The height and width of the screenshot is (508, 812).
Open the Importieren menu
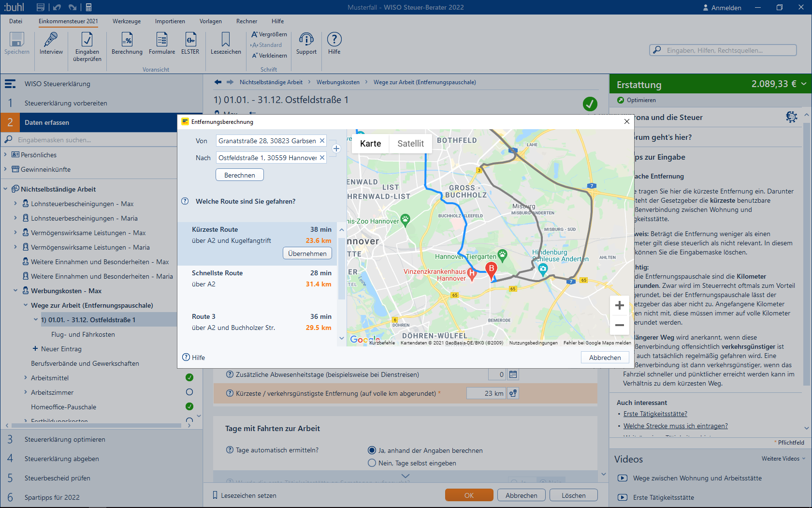pos(170,21)
